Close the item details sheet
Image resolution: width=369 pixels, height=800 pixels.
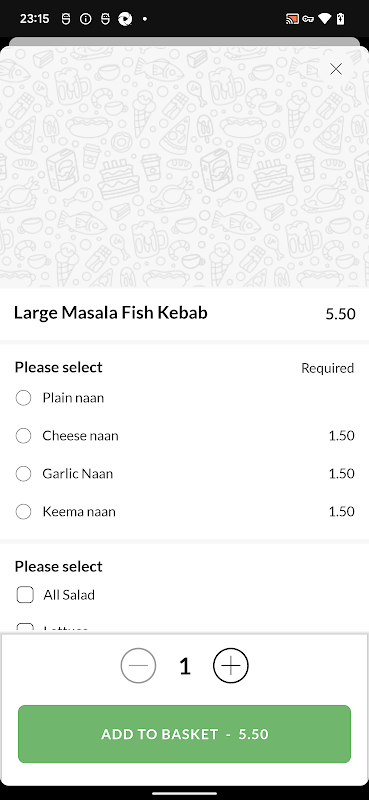coord(336,69)
